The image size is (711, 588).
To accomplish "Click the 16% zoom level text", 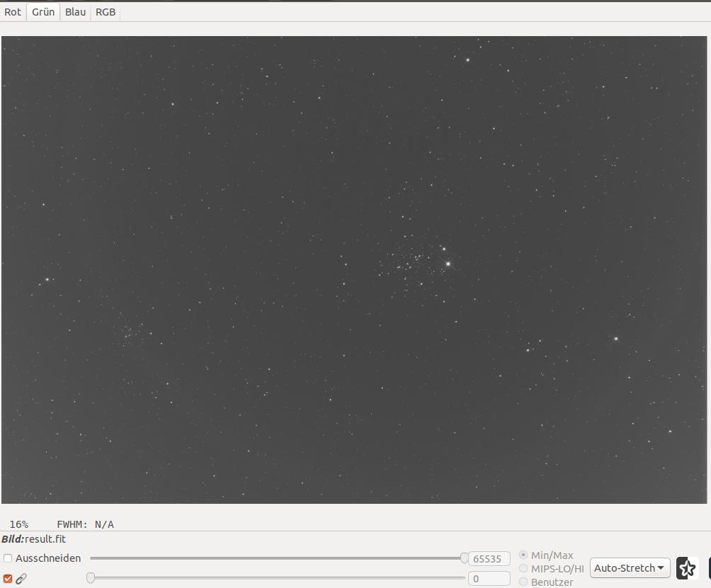I will (19, 524).
